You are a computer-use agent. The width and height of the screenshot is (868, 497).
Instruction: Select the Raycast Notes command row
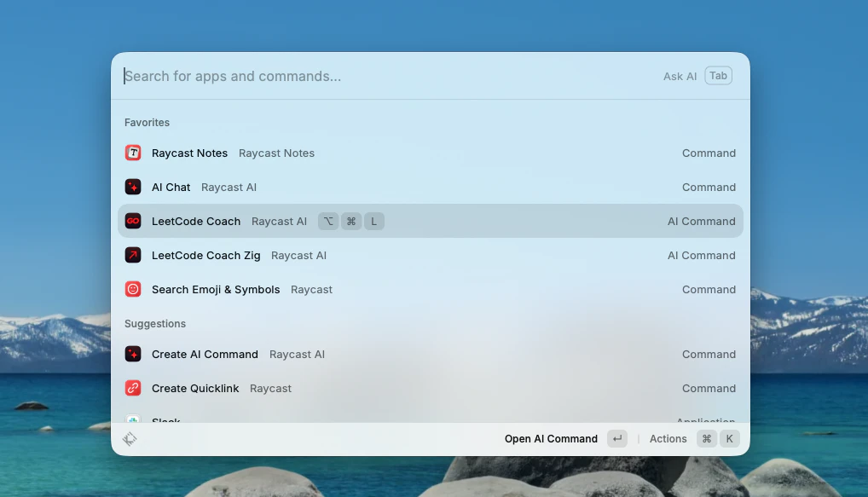click(430, 153)
